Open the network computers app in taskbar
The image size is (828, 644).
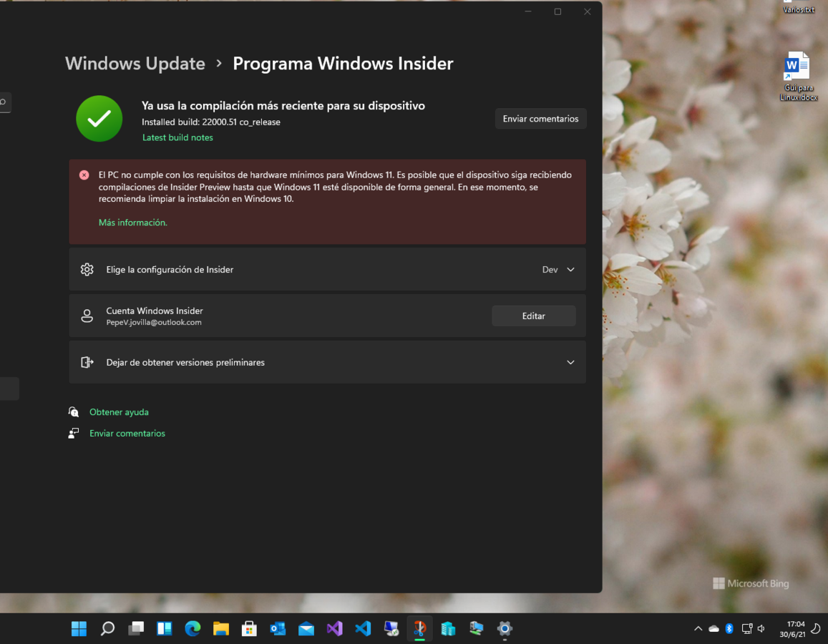[x=477, y=628]
